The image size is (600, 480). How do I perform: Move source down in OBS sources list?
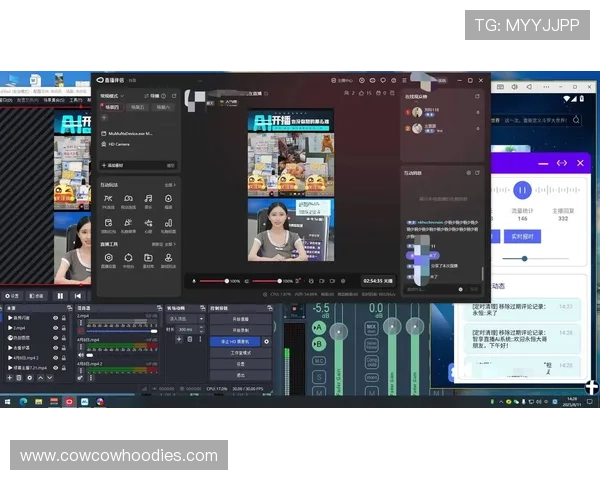click(50, 378)
